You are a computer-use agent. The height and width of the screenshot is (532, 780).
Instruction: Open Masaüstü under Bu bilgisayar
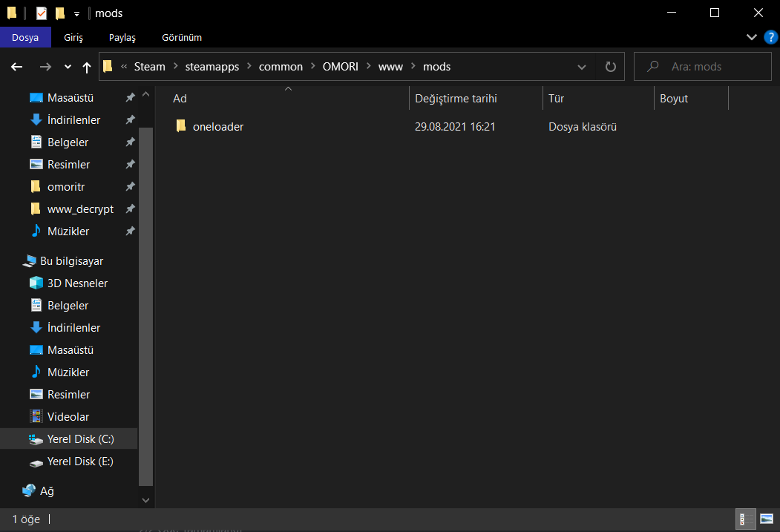[71, 350]
